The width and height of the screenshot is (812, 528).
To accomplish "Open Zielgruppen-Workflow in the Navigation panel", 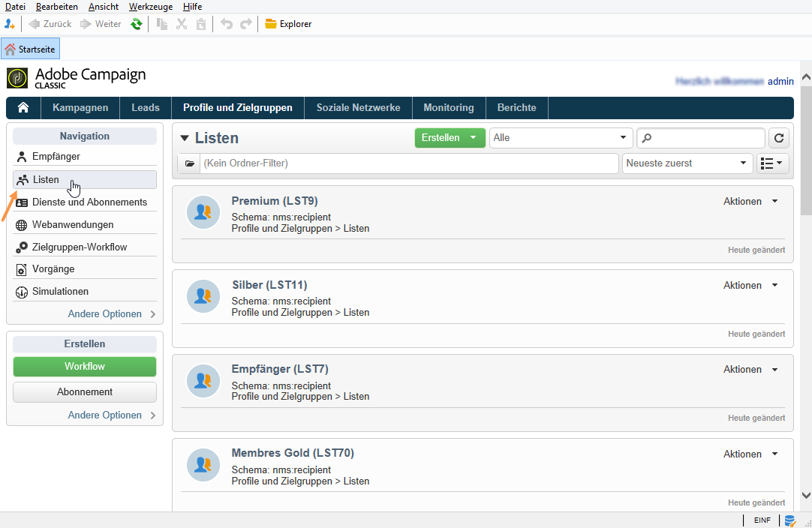I will click(85, 247).
